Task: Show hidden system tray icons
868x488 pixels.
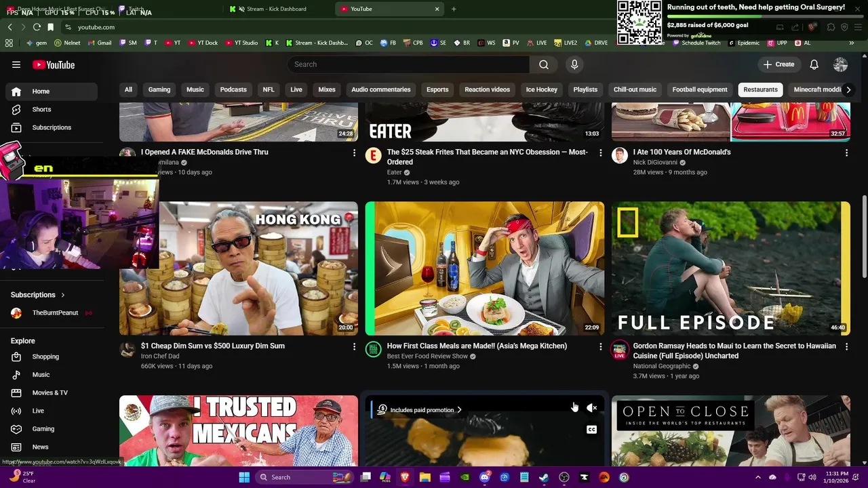Action: [x=758, y=477]
